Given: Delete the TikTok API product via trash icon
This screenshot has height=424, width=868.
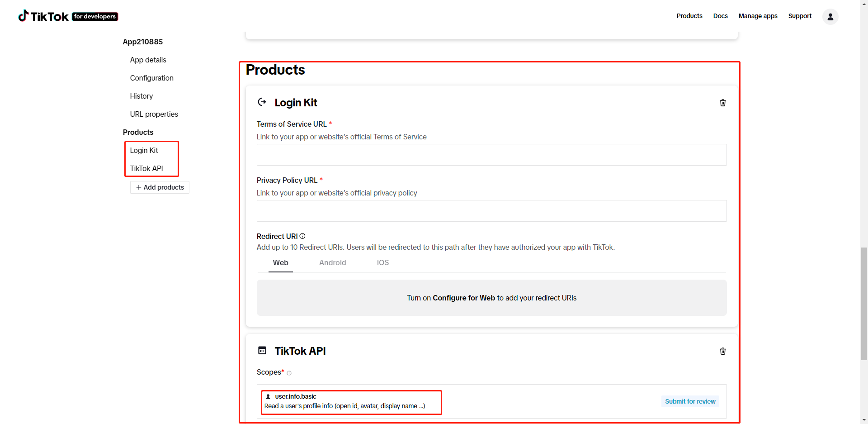Looking at the screenshot, I should [x=723, y=351].
